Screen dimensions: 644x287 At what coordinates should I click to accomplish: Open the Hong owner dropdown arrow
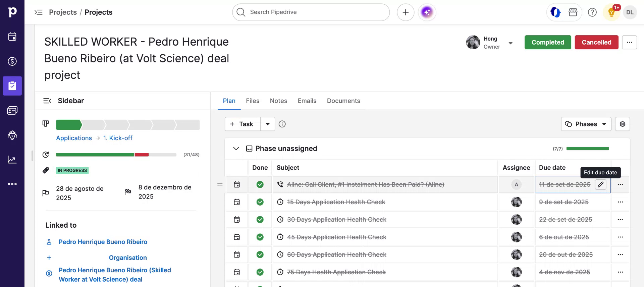pyautogui.click(x=511, y=43)
